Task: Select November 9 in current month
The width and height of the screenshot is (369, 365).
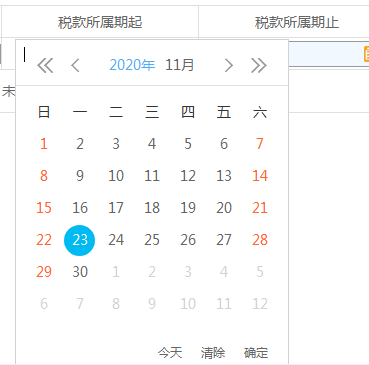Action: pos(80,176)
